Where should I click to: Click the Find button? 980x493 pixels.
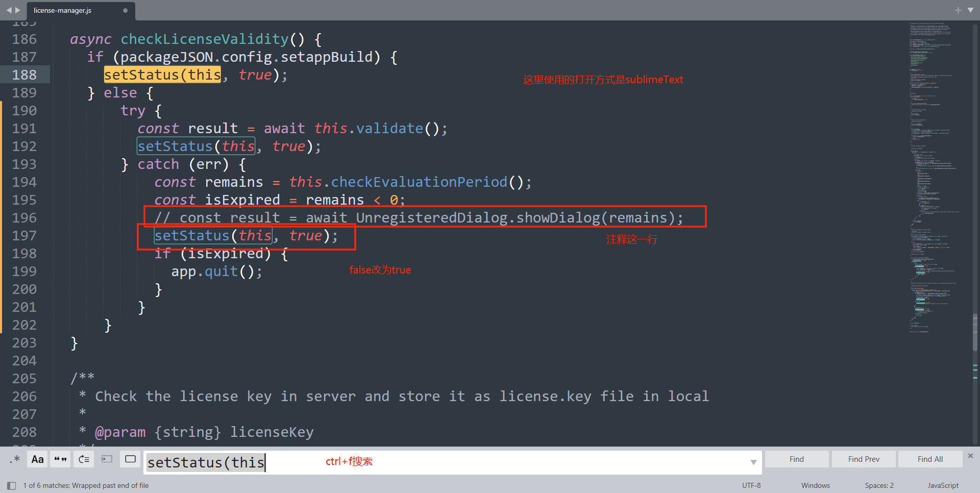point(797,459)
